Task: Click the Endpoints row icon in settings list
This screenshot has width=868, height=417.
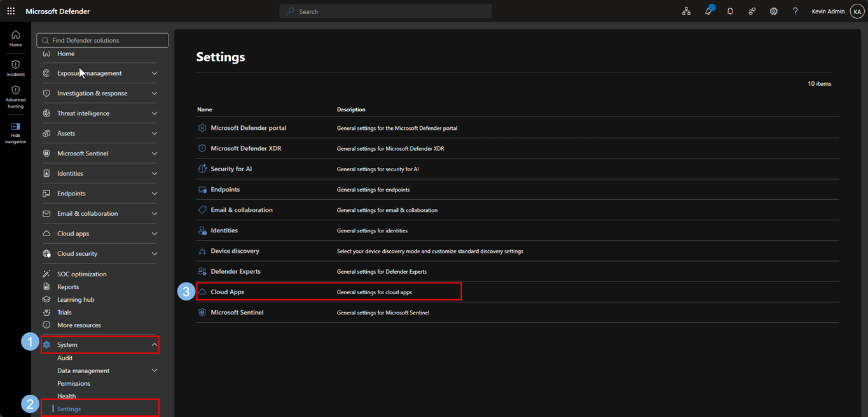Action: pos(202,190)
